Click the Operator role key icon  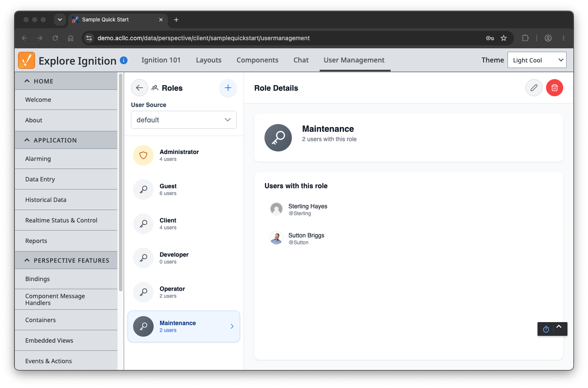[143, 292]
